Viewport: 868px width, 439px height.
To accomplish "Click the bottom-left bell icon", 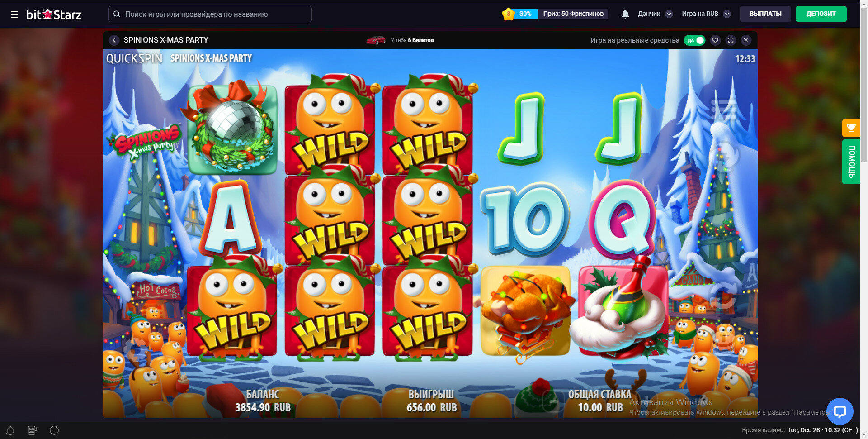I will 10,430.
